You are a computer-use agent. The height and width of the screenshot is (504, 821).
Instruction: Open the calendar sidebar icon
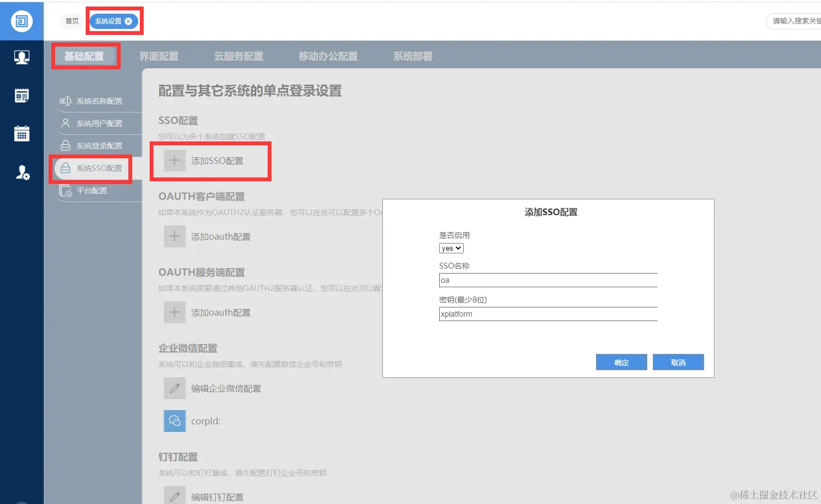tap(22, 133)
